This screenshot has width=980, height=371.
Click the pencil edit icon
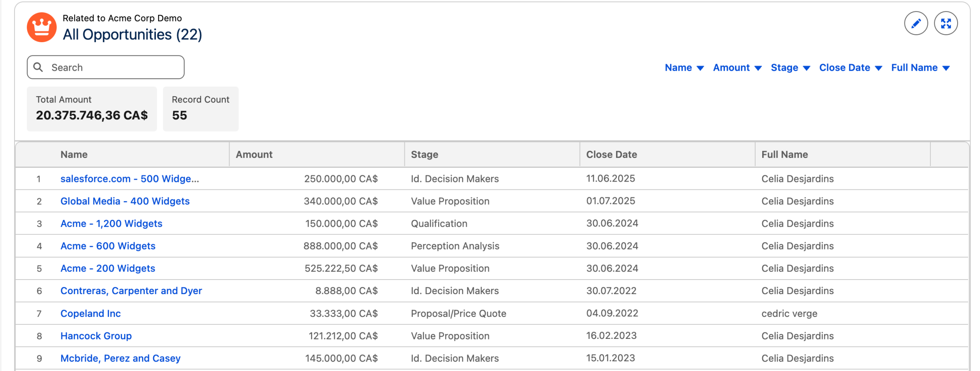[916, 23]
